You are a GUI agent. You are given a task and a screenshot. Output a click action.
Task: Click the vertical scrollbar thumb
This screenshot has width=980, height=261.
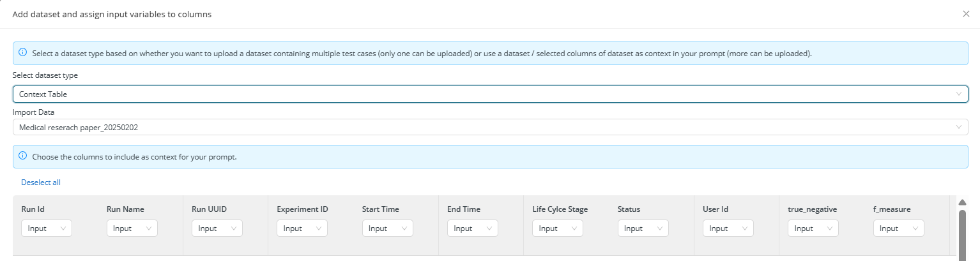click(x=963, y=234)
